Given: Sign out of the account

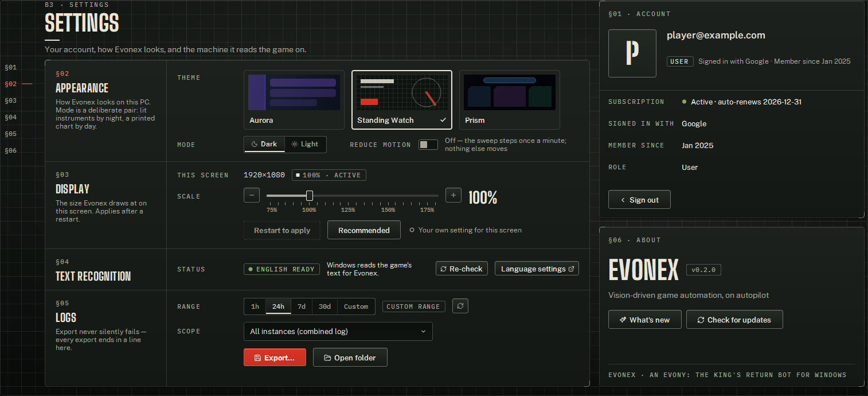Looking at the screenshot, I should (x=639, y=200).
